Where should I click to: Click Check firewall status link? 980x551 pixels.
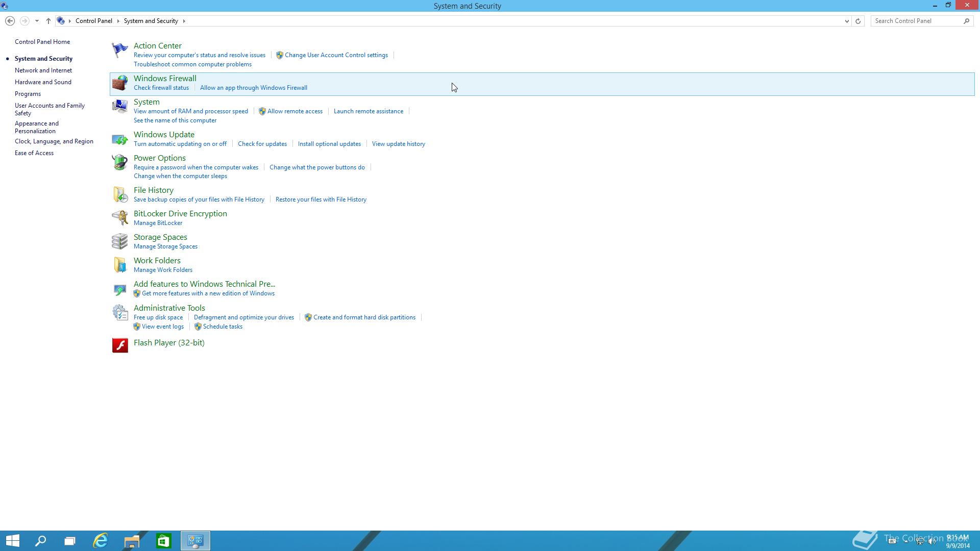[x=161, y=88]
